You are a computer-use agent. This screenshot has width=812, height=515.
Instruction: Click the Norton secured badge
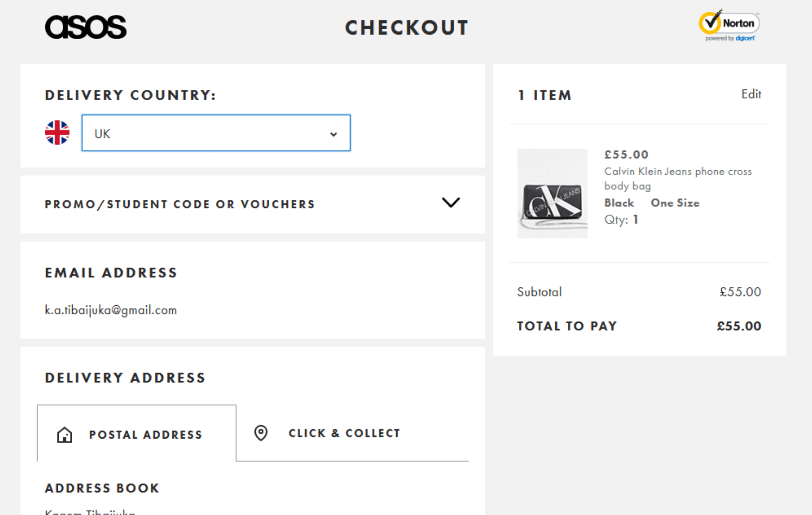click(729, 26)
